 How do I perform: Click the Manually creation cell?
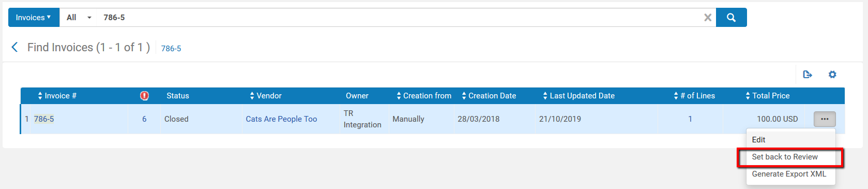click(x=408, y=119)
